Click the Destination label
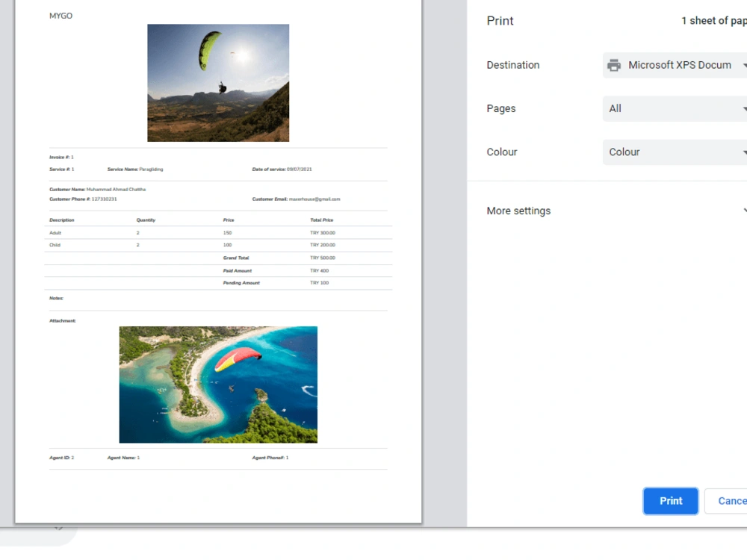Viewport: 747px width, 560px height. point(512,65)
